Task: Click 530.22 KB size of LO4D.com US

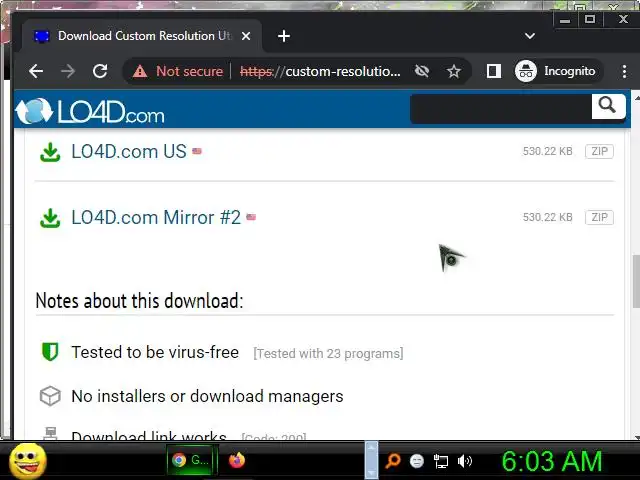Action: tap(547, 151)
